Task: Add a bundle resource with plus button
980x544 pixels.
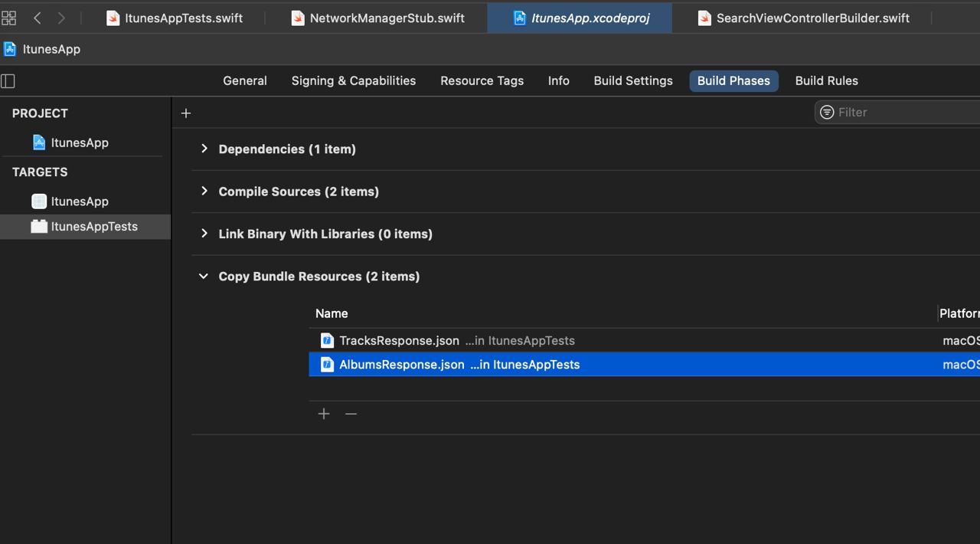Action: 324,414
